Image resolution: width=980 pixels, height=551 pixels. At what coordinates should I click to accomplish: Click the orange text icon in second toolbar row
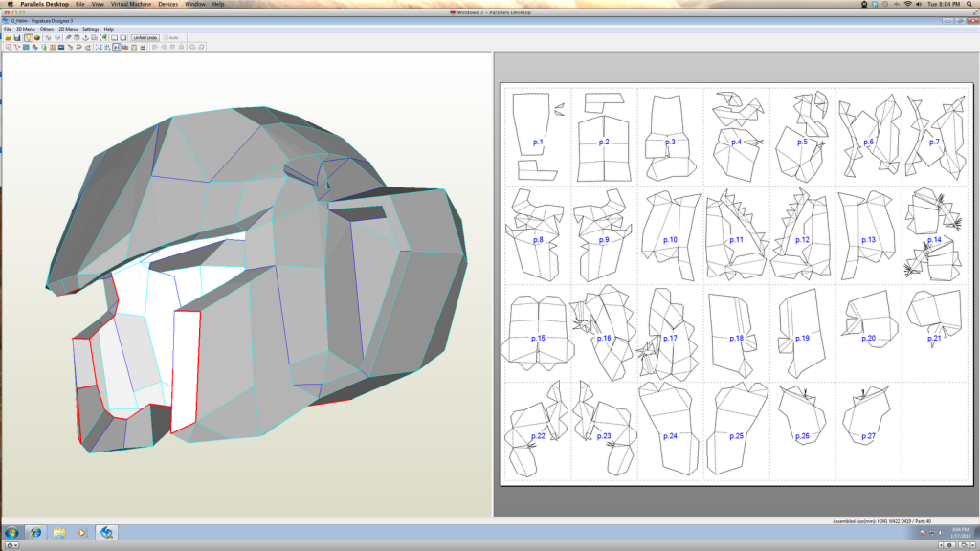tap(53, 47)
